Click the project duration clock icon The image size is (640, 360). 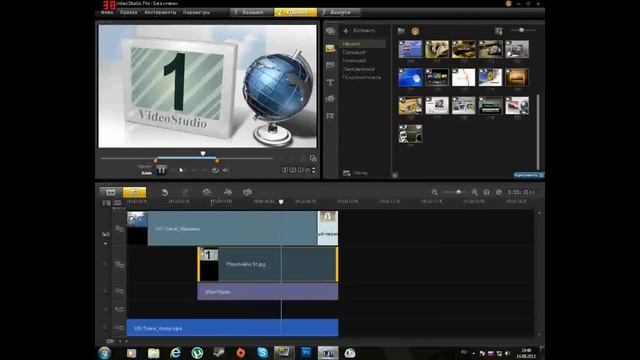(x=499, y=192)
